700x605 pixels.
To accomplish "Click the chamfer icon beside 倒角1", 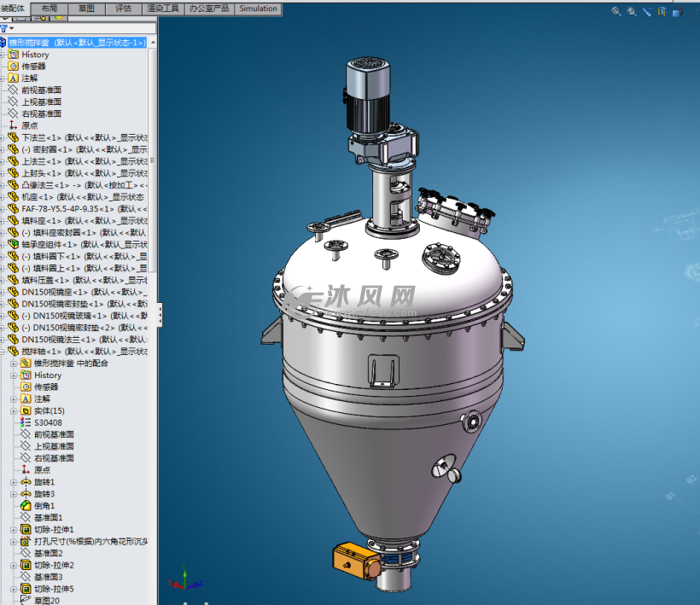I will click(x=26, y=505).
